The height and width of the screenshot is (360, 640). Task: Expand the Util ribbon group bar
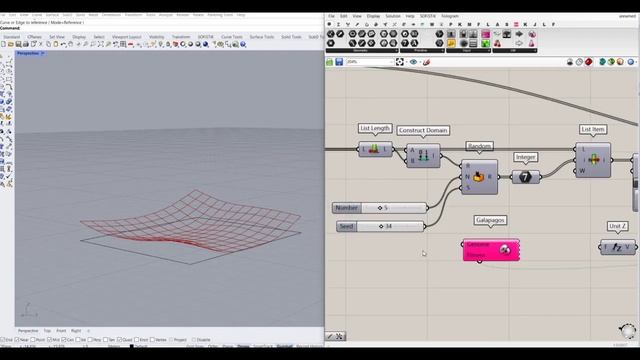(x=514, y=51)
